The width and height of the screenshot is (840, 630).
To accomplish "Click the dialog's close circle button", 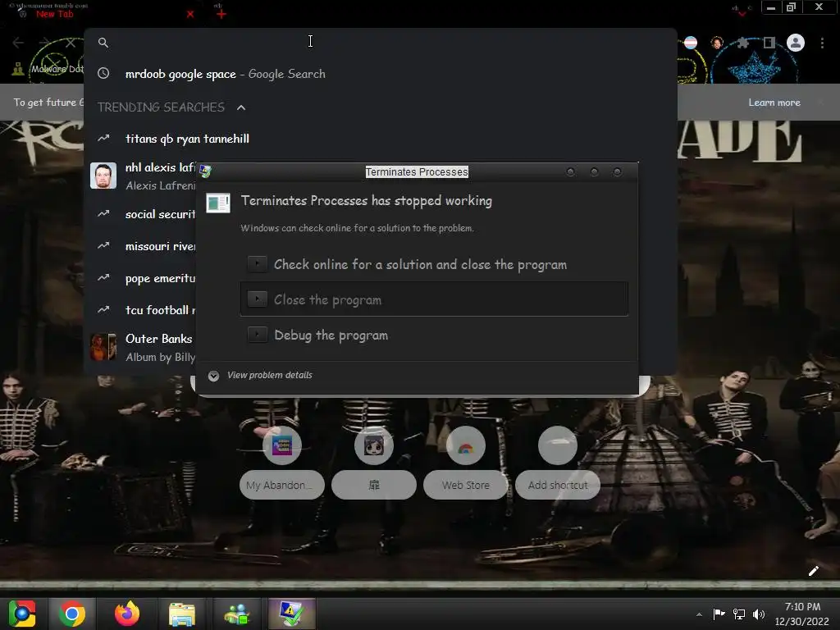I will 617,172.
